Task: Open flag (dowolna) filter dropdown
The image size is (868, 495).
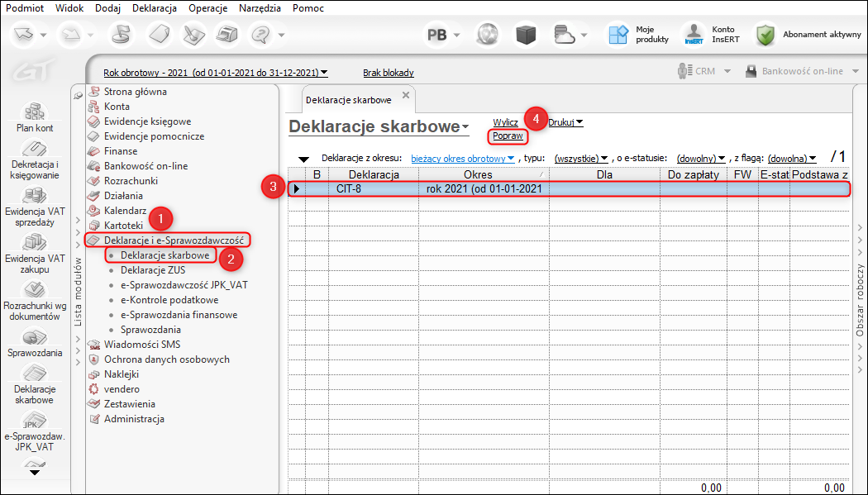Action: (x=792, y=158)
